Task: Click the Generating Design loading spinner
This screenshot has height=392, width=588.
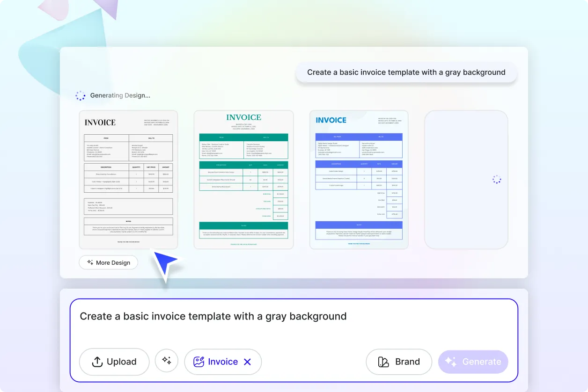Action: pos(80,95)
